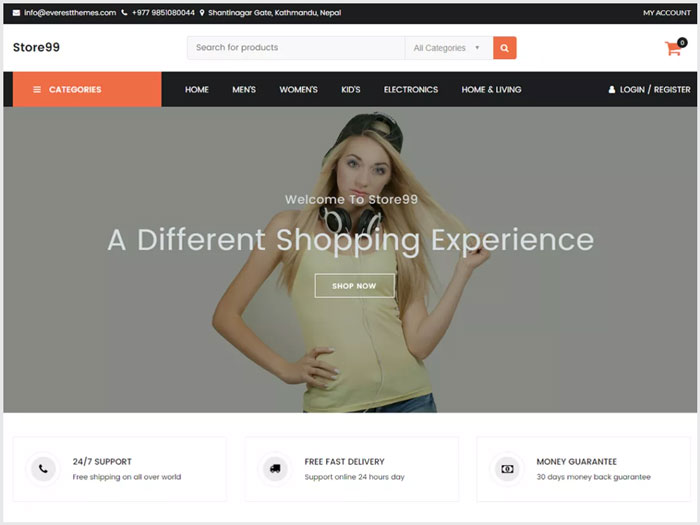Open the Home & Living section
Viewport: 700px width, 525px height.
(491, 90)
